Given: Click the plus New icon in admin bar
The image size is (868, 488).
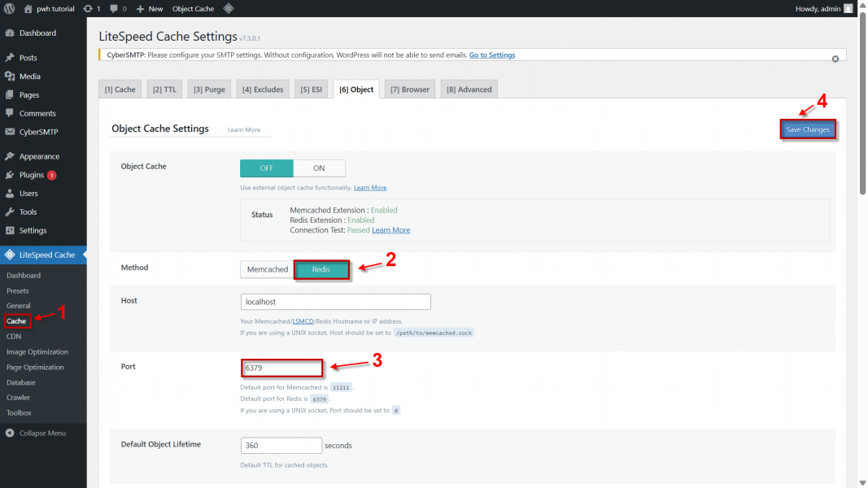Looking at the screenshot, I should coord(140,9).
